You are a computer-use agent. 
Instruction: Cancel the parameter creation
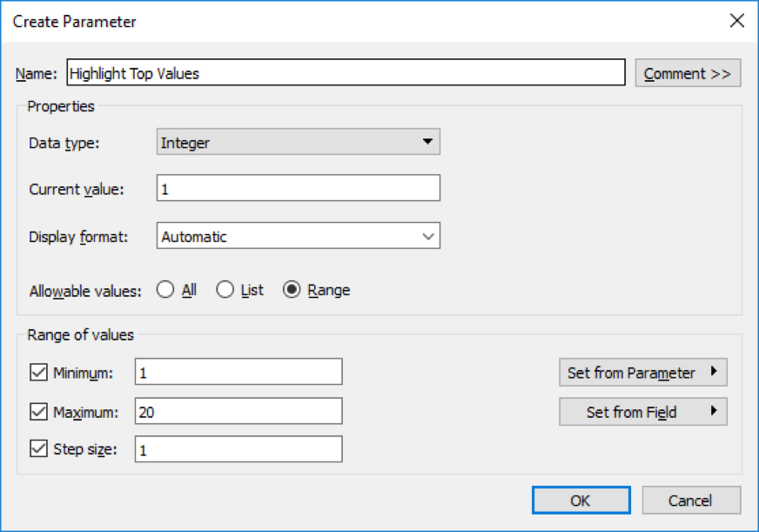(x=691, y=500)
